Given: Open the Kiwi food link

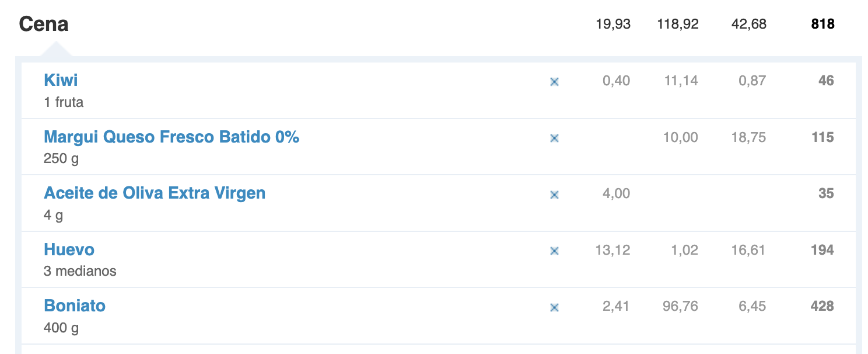Looking at the screenshot, I should pyautogui.click(x=61, y=80).
